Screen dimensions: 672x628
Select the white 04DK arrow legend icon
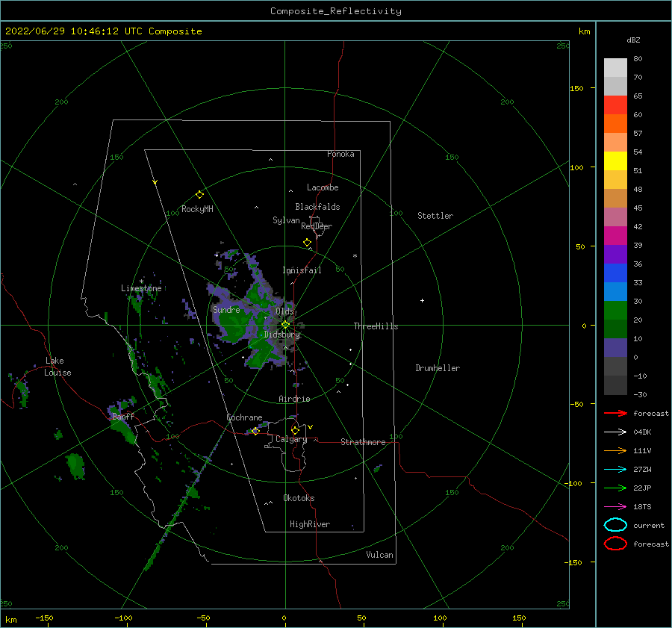coord(615,432)
